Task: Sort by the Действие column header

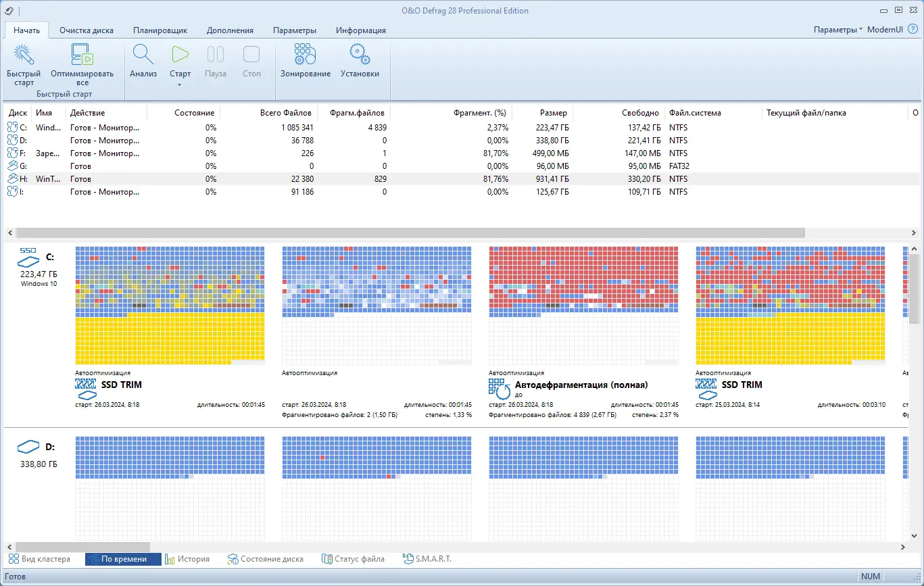Action: [106, 113]
